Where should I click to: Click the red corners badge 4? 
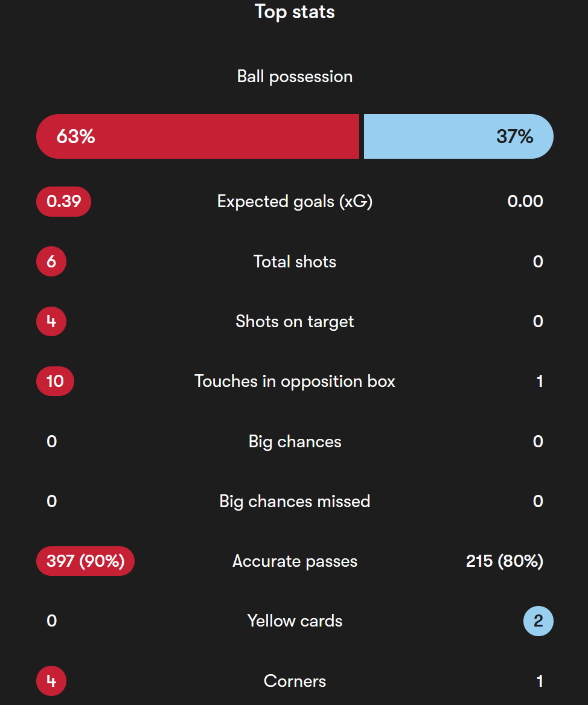51,681
